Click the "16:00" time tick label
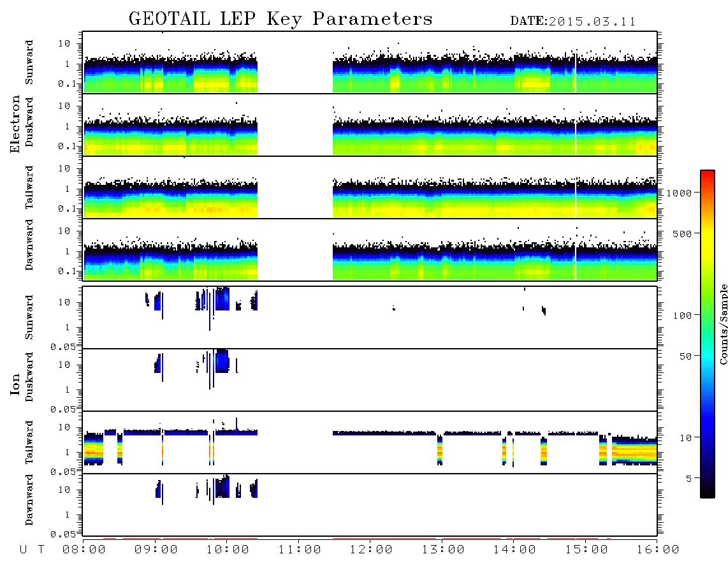 pyautogui.click(x=658, y=550)
